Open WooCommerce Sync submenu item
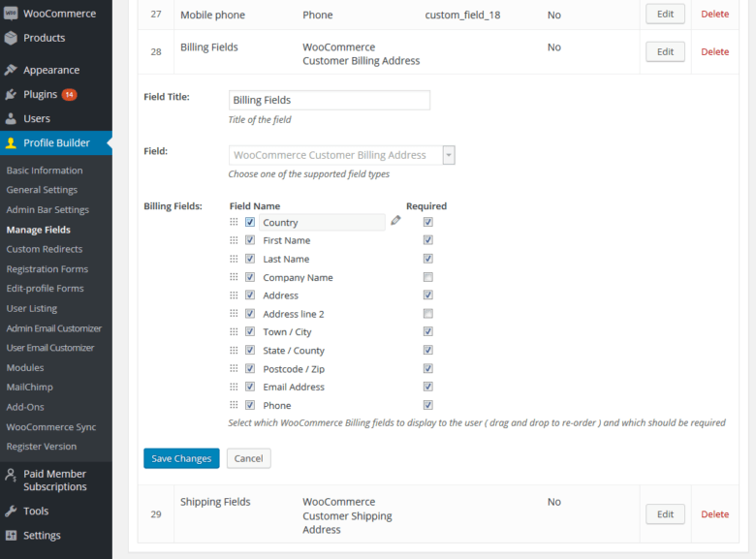The image size is (756, 559). [x=51, y=427]
